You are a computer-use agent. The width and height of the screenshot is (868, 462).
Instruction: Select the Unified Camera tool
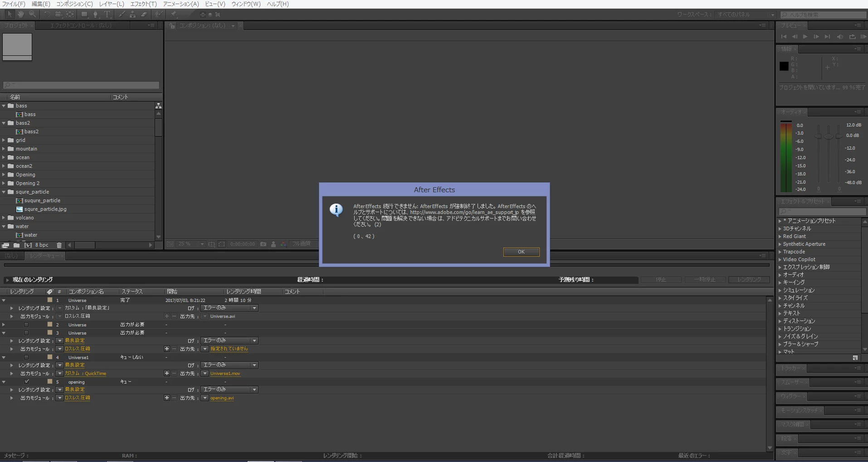pos(59,15)
